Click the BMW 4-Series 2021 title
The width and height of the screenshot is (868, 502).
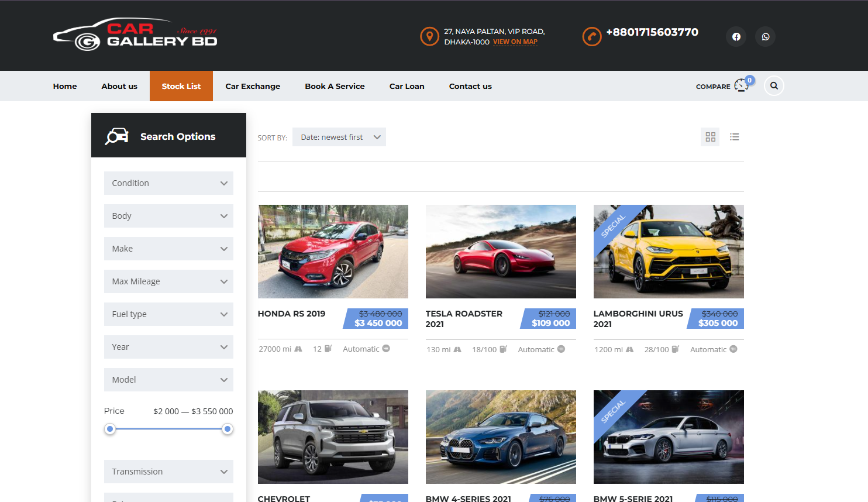pyautogui.click(x=469, y=498)
